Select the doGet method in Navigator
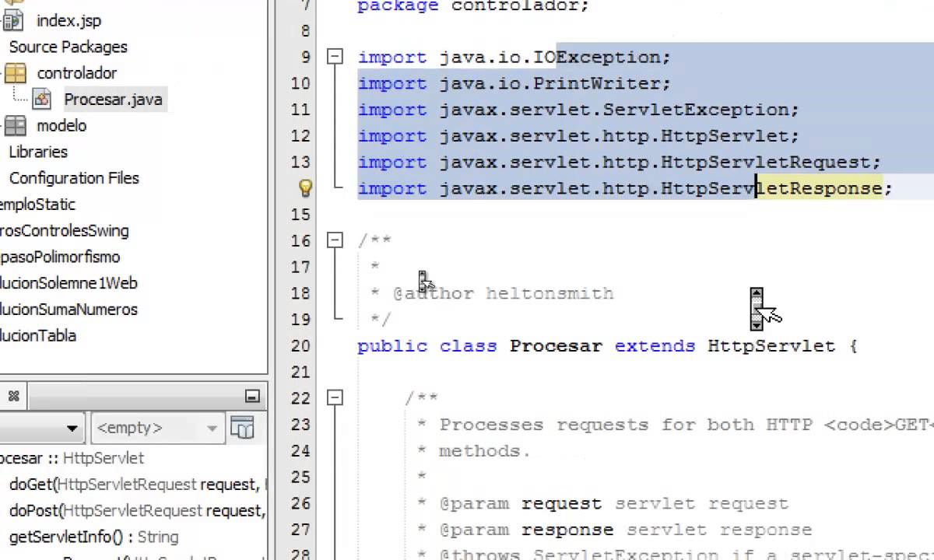This screenshot has height=560, width=934. click(x=137, y=485)
